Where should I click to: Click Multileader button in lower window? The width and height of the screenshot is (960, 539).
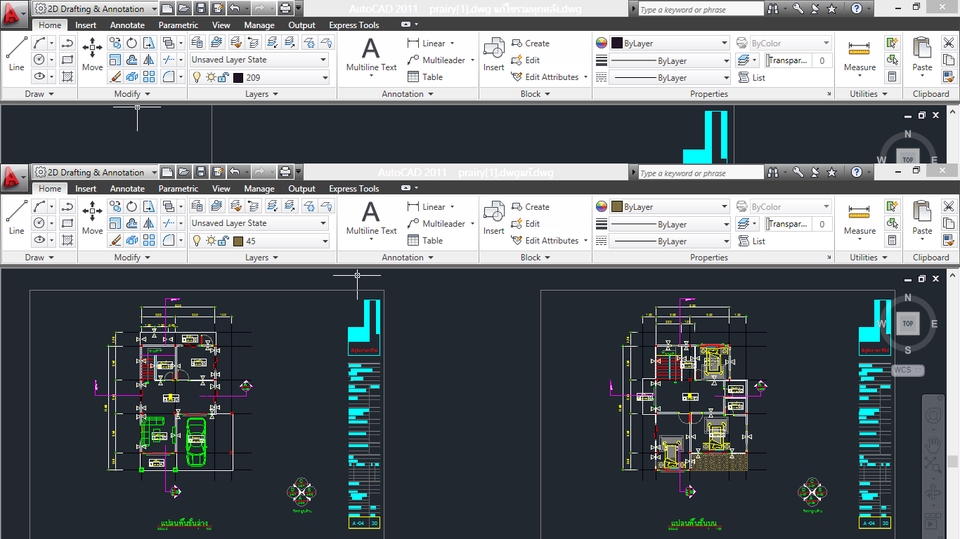[x=436, y=224]
